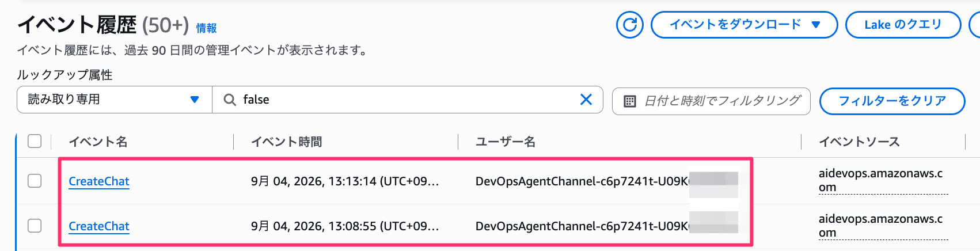
Task: Click the ユーザー名 column header
Action: (x=506, y=142)
